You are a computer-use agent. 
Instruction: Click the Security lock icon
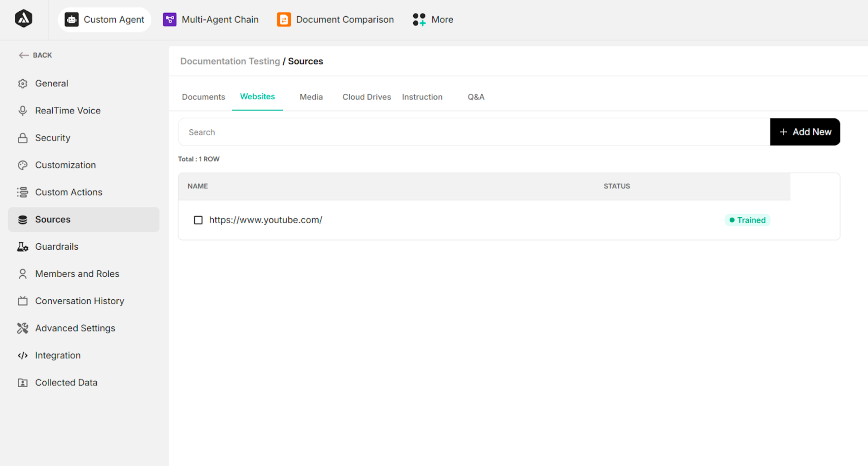pyautogui.click(x=23, y=138)
